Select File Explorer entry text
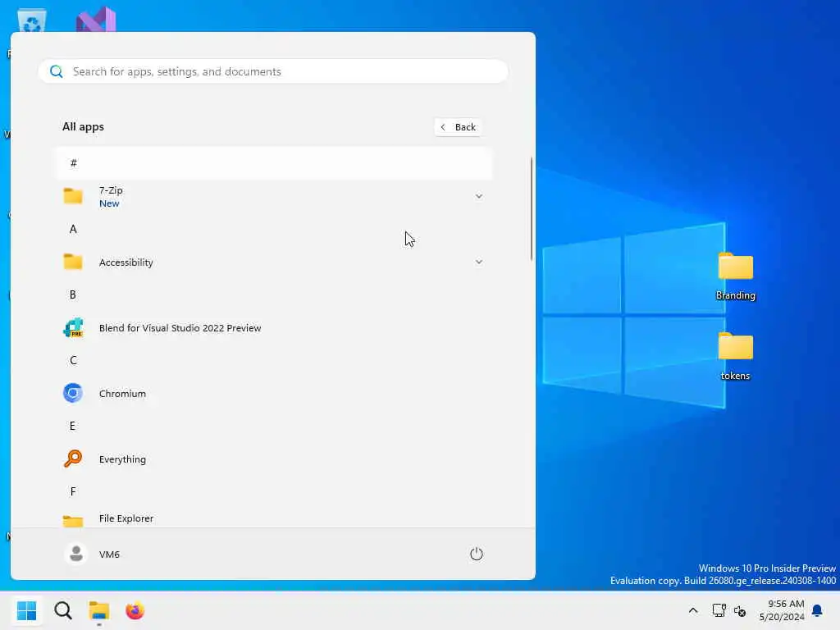The width and height of the screenshot is (840, 630). point(126,518)
